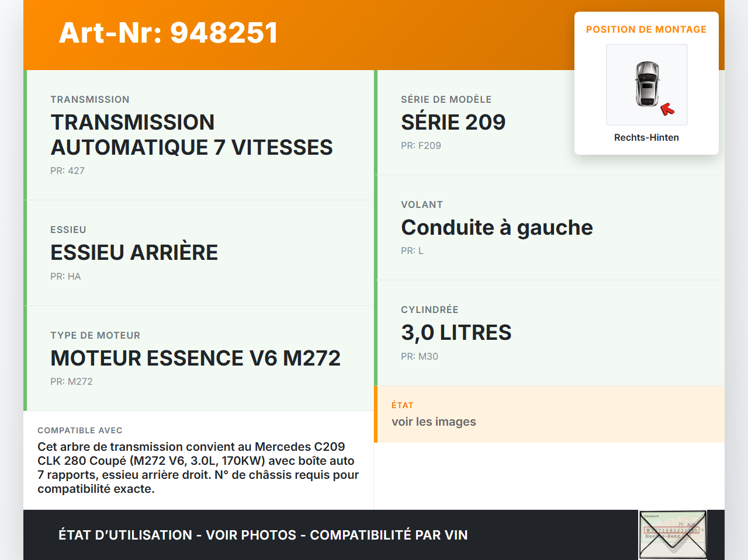Select the 'Conduite à gauche' value
Image resolution: width=748 pixels, height=560 pixels.
pos(497,227)
